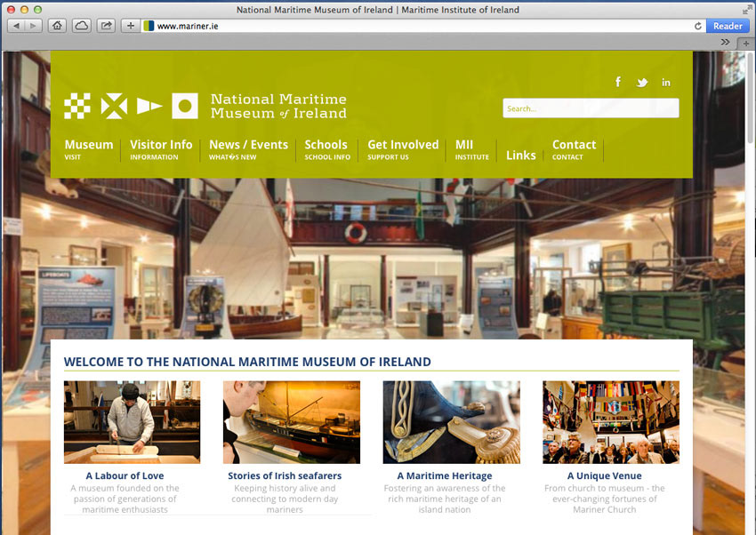
Task: Reload the page with the refresh icon
Action: (x=697, y=26)
